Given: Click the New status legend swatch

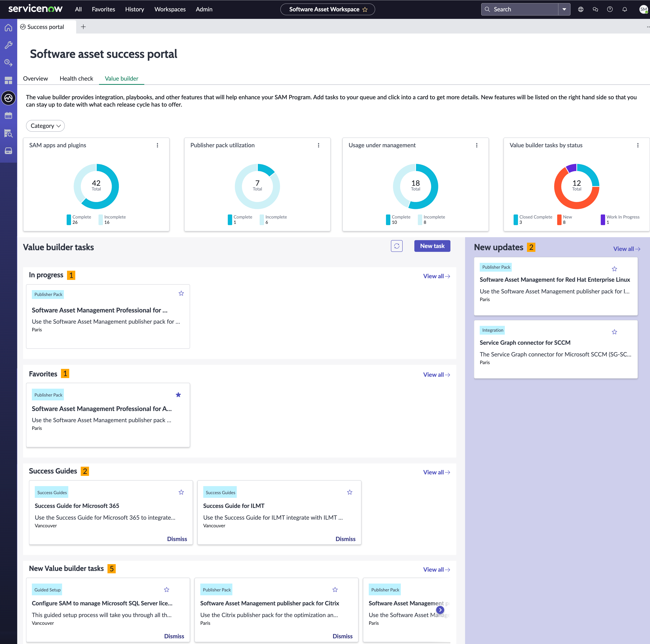Looking at the screenshot, I should coord(559,219).
